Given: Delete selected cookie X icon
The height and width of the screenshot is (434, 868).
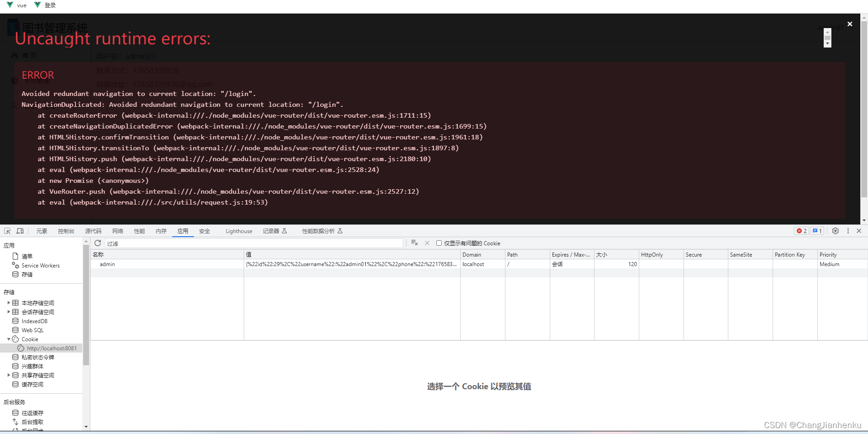Looking at the screenshot, I should click(427, 243).
